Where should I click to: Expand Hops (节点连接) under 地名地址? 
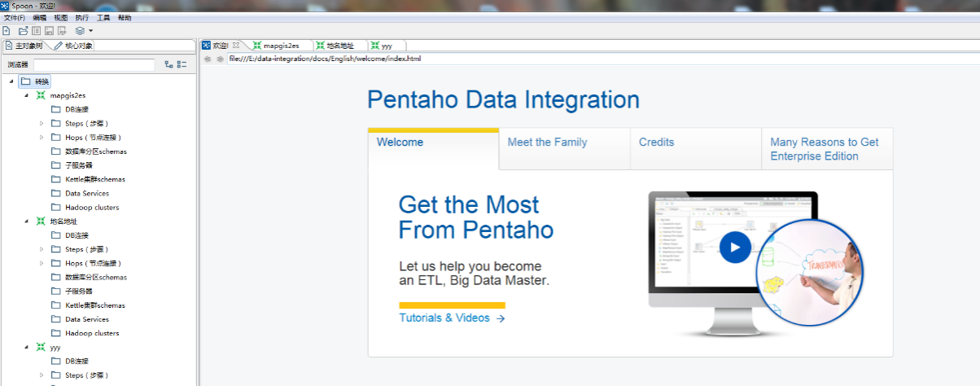pyautogui.click(x=42, y=263)
